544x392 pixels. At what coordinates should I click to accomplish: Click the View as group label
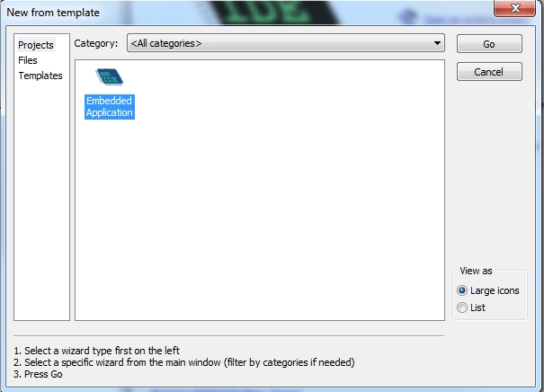click(x=477, y=272)
